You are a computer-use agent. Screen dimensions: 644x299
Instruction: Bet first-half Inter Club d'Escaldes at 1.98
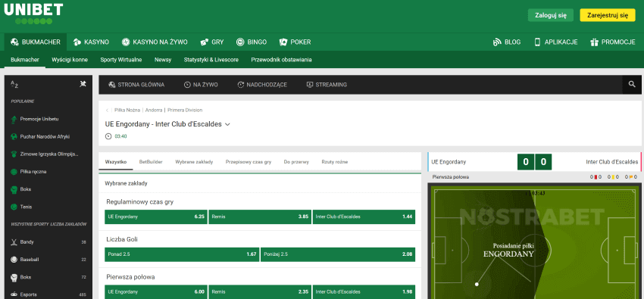pos(364,291)
